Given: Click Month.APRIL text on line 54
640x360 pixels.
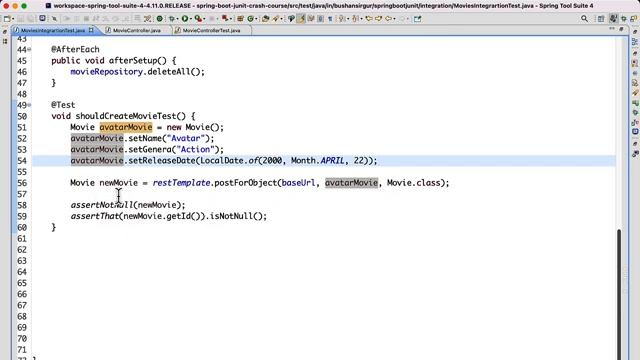Looking at the screenshot, I should click(x=318, y=160).
